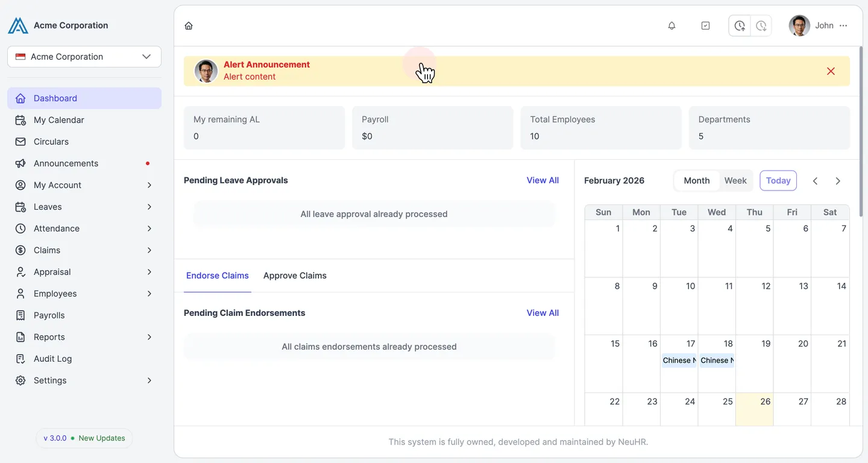Screen dimensions: 868x463
Task: Click the Reports document icon
Action: coord(20,337)
